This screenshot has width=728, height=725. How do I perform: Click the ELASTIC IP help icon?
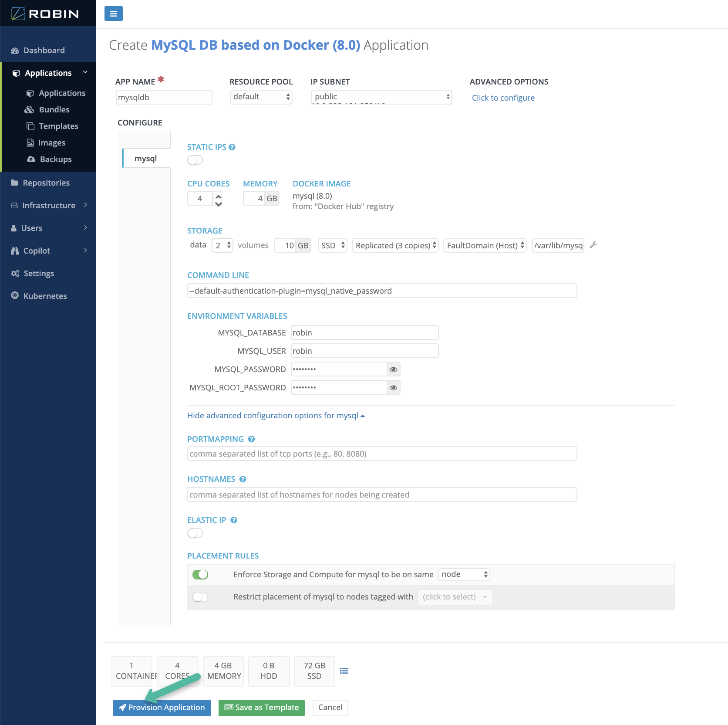(234, 520)
